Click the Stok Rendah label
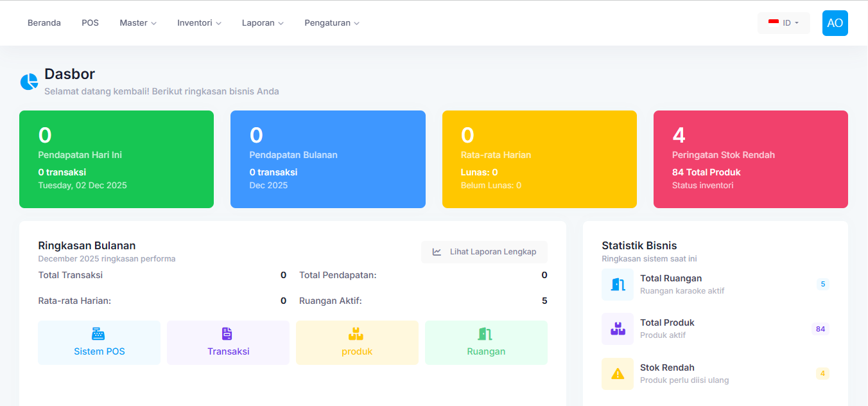The image size is (868, 406). [667, 367]
